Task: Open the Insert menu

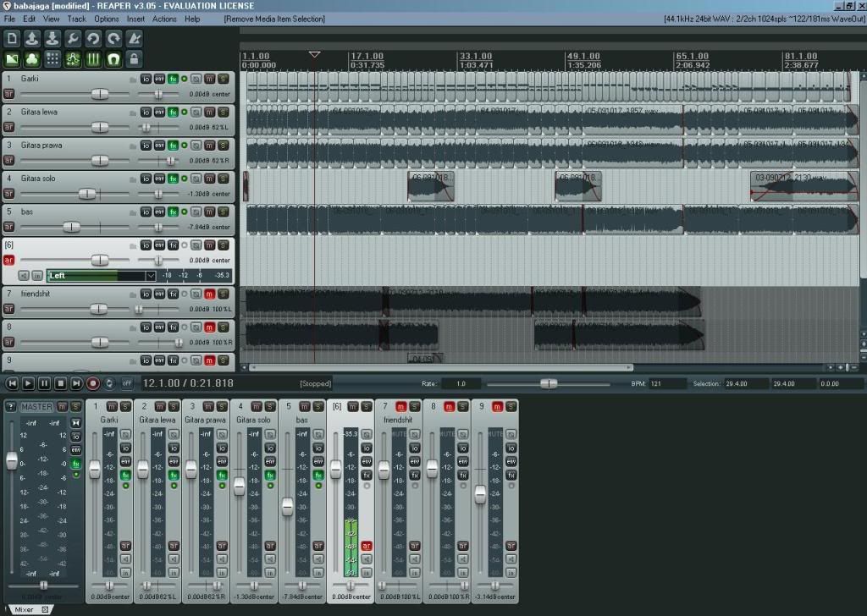Action: click(135, 19)
